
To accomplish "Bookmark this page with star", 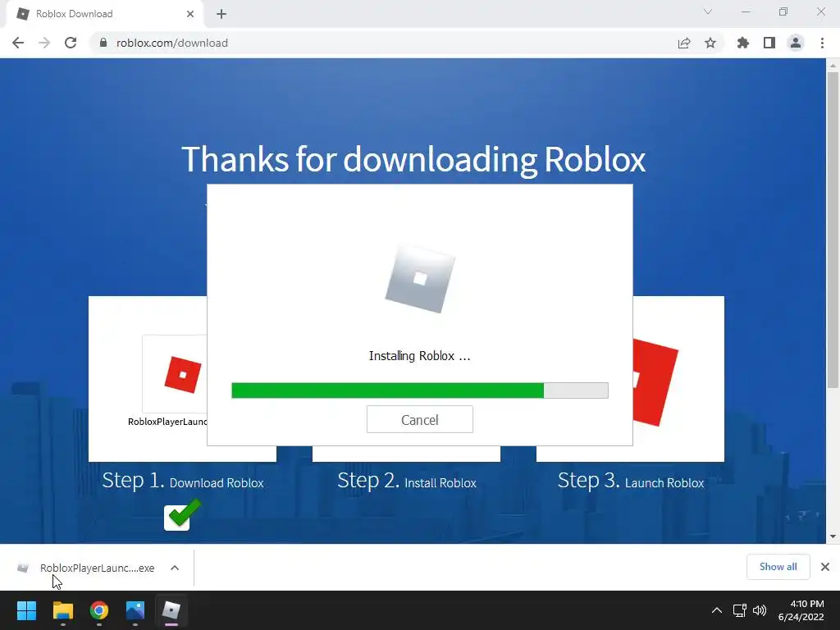I will pos(710,43).
